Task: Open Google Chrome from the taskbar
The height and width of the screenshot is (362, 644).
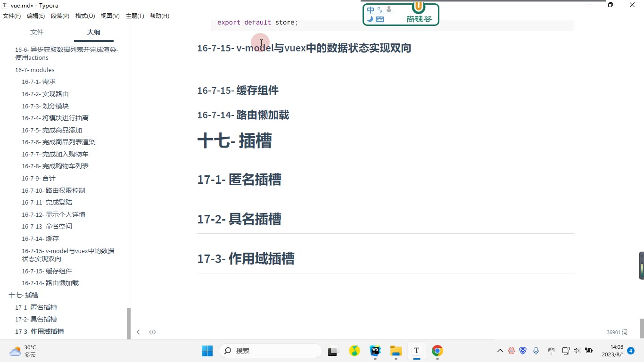Action: [x=437, y=351]
